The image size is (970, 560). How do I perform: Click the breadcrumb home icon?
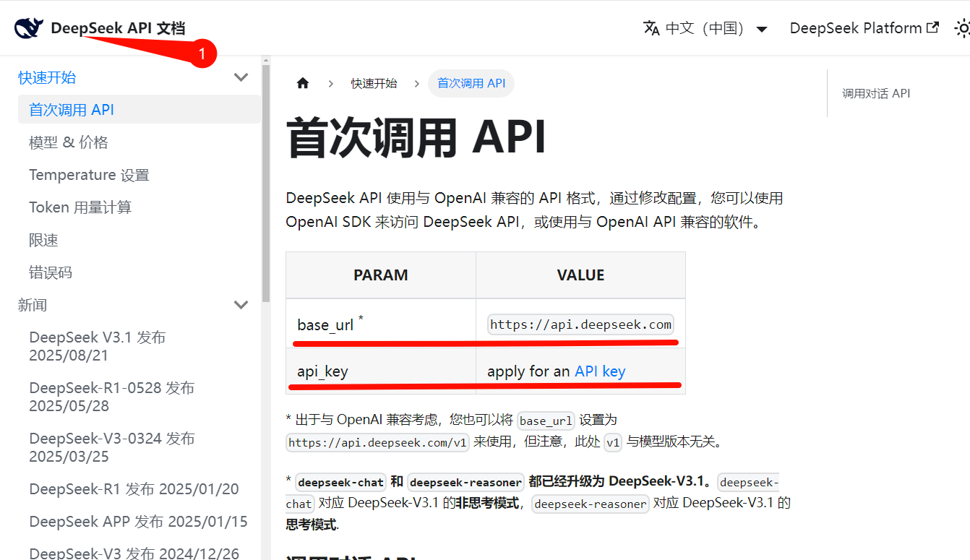(x=303, y=83)
